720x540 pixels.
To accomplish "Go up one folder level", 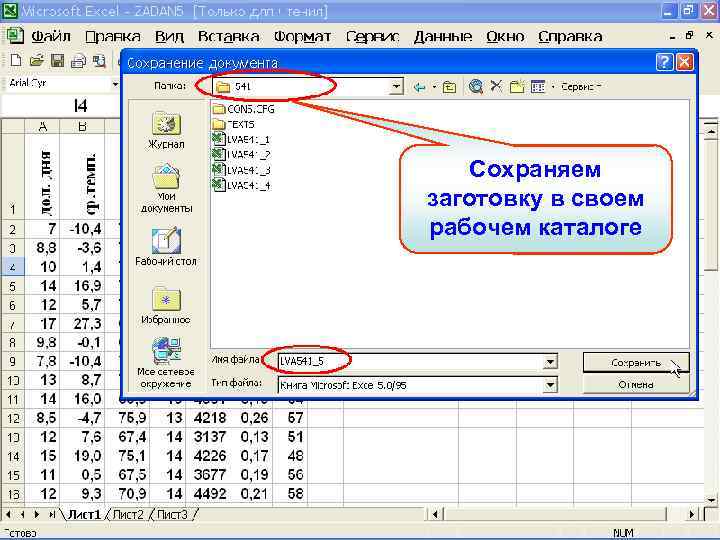I will coord(450,87).
